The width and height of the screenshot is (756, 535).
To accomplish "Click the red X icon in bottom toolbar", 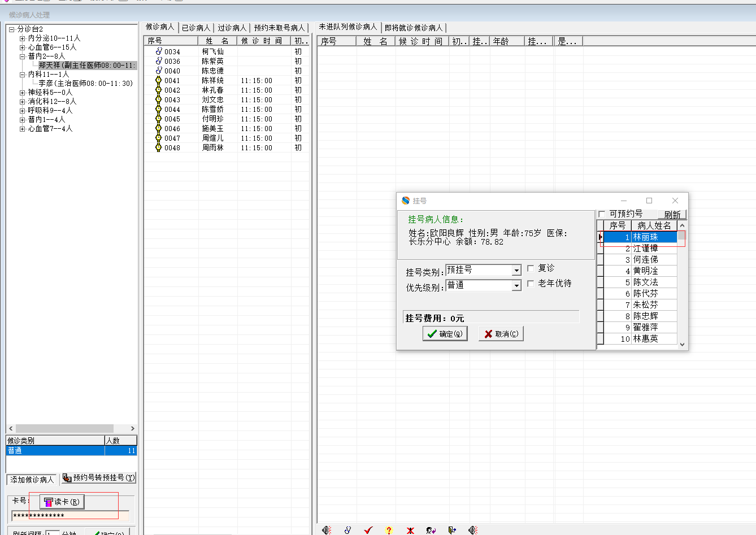I will click(x=410, y=530).
